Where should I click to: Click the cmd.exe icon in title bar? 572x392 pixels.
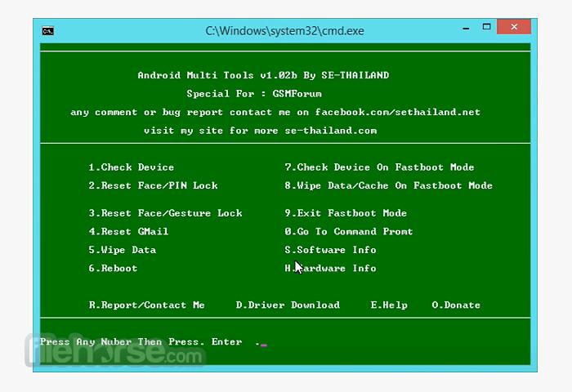tap(48, 31)
